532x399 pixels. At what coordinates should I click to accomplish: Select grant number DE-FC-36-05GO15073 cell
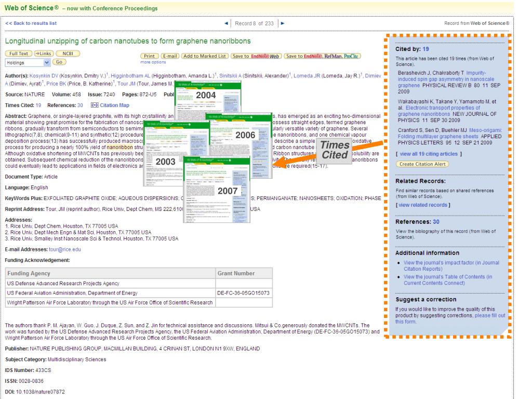pos(244,293)
